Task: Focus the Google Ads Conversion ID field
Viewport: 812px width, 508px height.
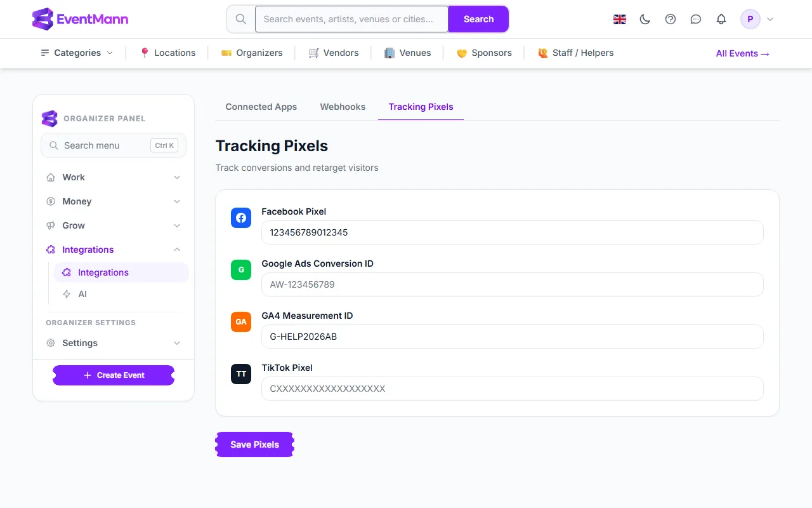Action: click(513, 284)
